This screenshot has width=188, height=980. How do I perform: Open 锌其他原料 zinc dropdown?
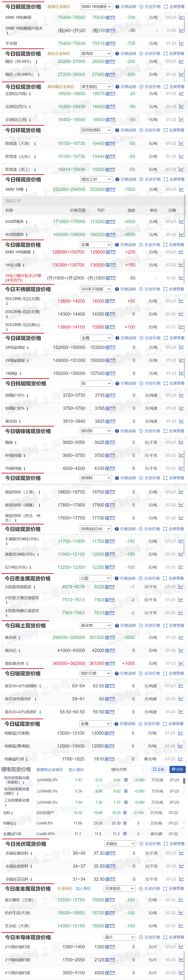pos(96,130)
